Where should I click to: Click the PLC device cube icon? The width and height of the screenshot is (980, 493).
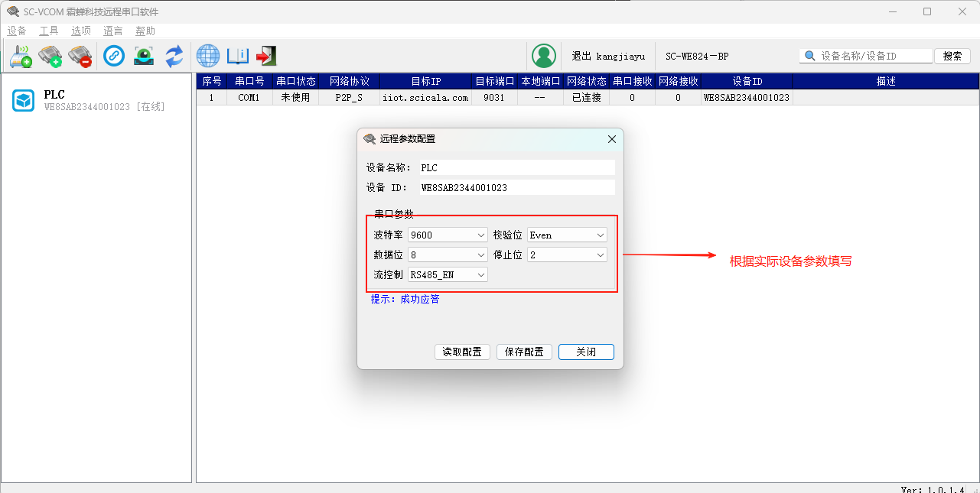[24, 101]
